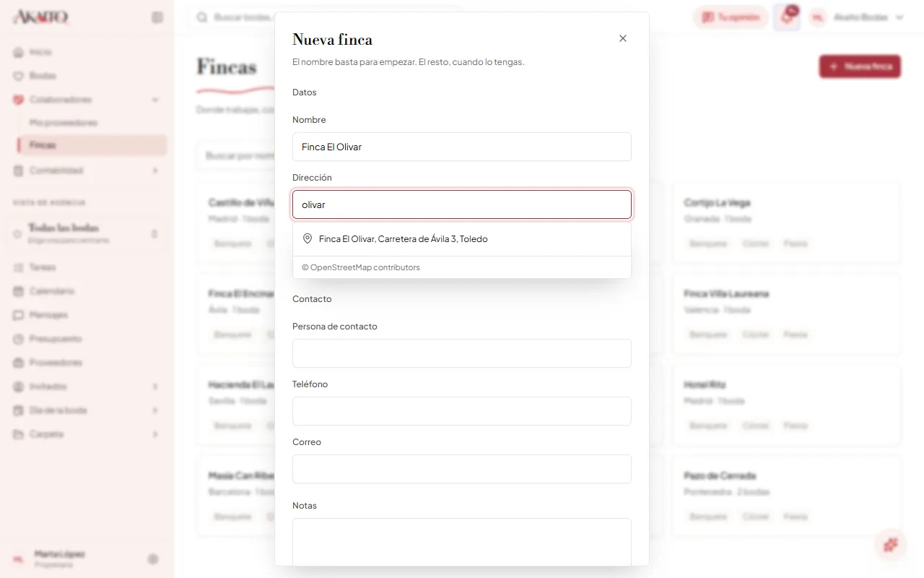Open the Hacienda card listed under Sevilla
This screenshot has height=578, width=924.
[x=236, y=405]
